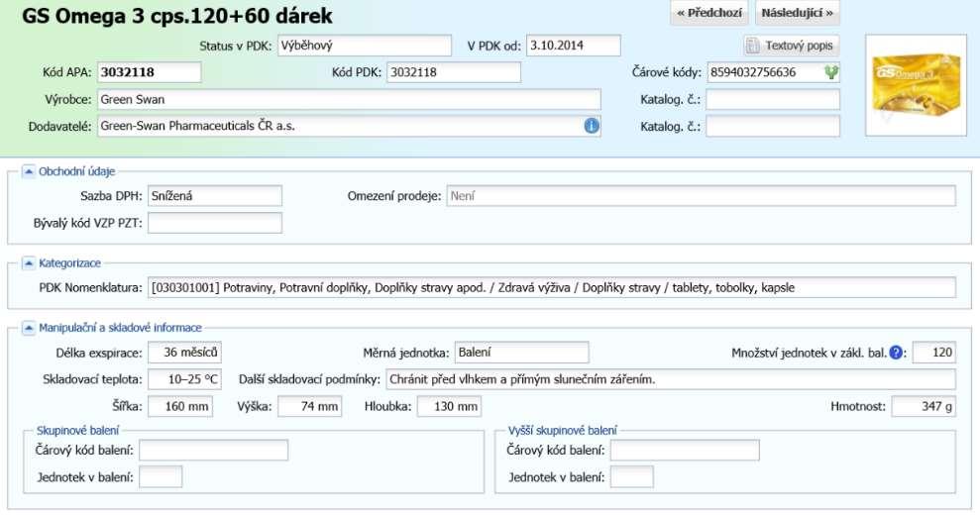Click the blue help icon beside Množství jednotek
The height and width of the screenshot is (515, 980).
(x=896, y=353)
